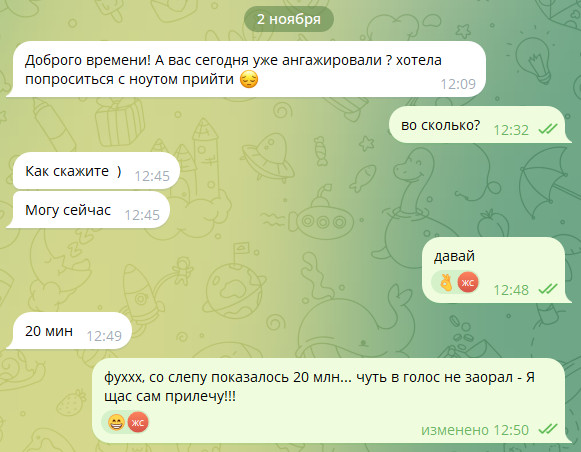The height and width of the screenshot is (452, 581).
Task: Click the pensive emoji in first message
Action: coord(249,79)
